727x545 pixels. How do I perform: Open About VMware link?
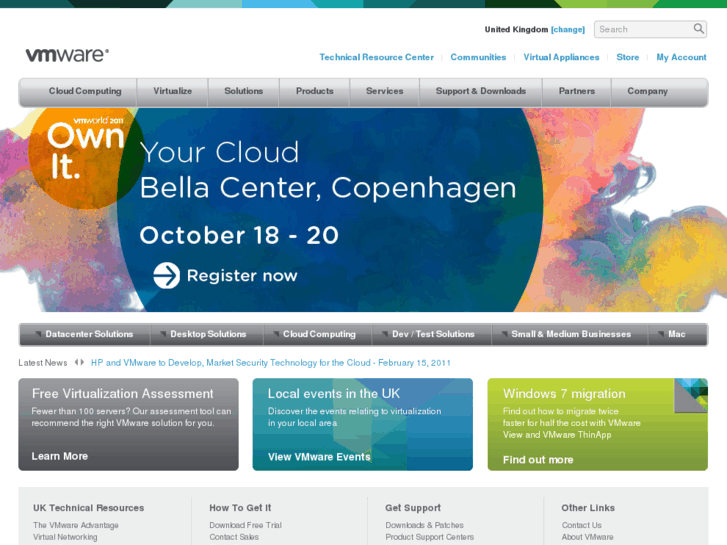tap(587, 537)
